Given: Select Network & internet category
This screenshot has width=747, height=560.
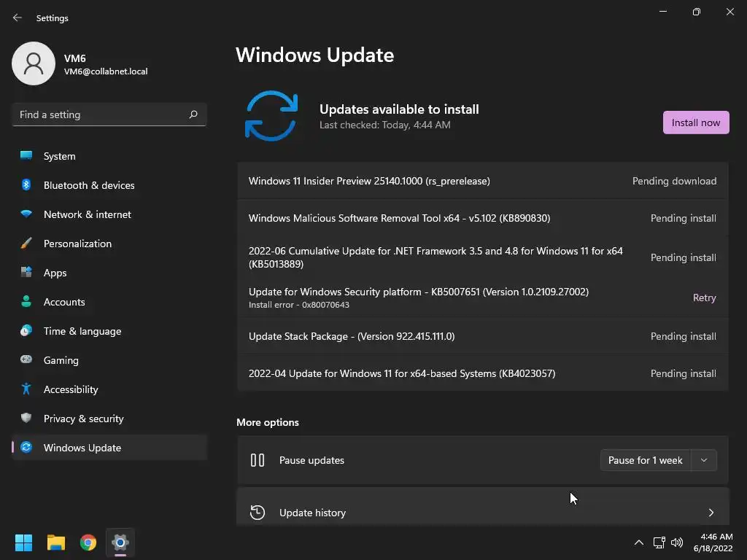Looking at the screenshot, I should (109, 214).
